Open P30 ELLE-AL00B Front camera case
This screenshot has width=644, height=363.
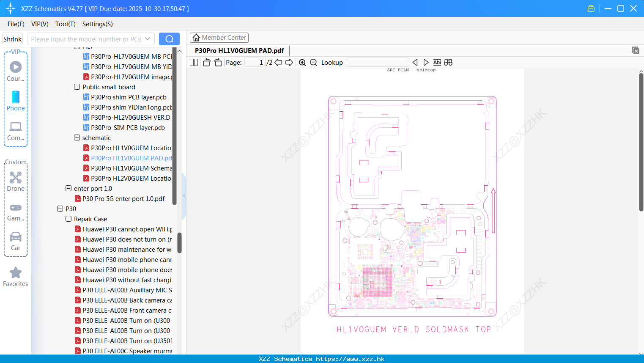123,310
